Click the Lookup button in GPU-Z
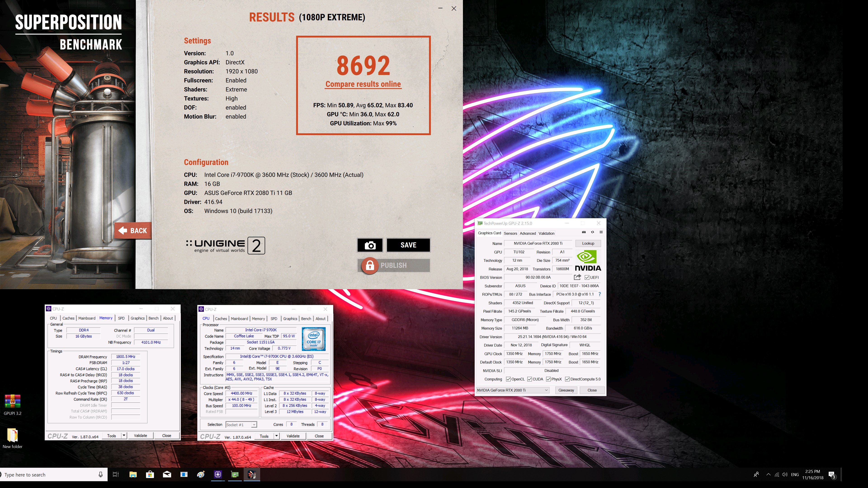Screen dimensions: 868x488 (588, 243)
